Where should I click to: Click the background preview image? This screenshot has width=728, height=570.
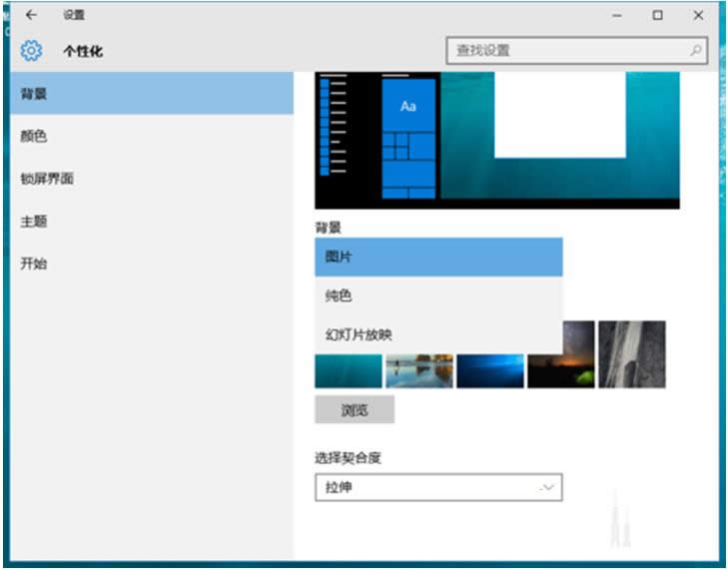(497, 140)
